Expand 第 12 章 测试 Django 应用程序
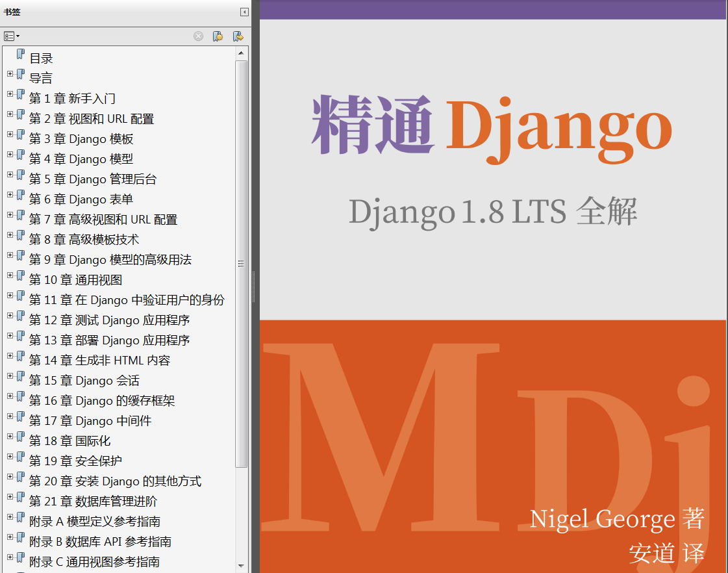Image resolution: width=728 pixels, height=573 pixels. (x=10, y=315)
